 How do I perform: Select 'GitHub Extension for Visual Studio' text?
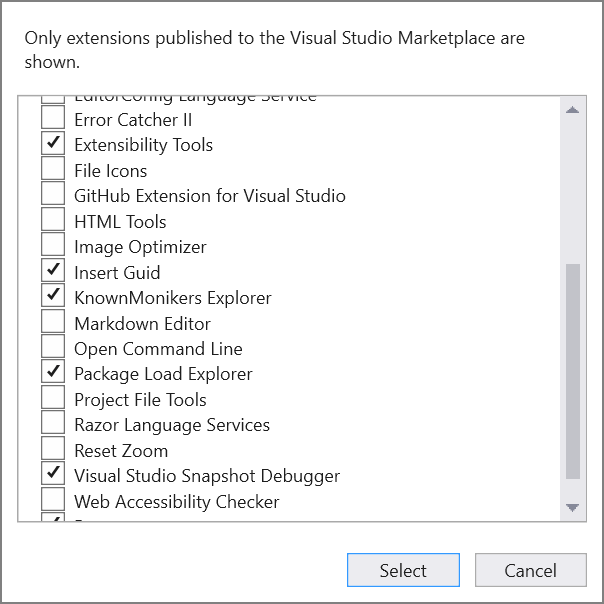(210, 196)
